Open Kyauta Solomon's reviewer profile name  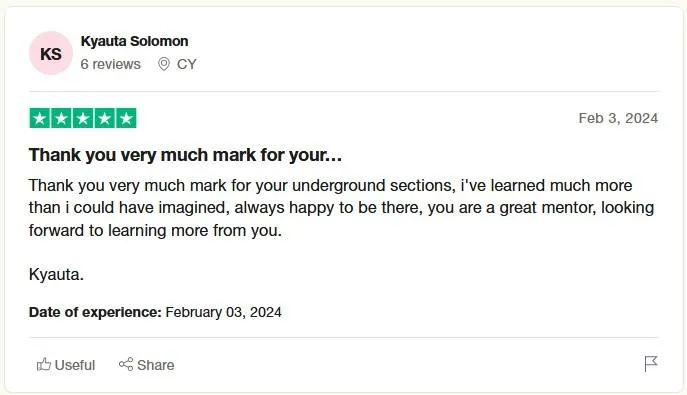[135, 41]
